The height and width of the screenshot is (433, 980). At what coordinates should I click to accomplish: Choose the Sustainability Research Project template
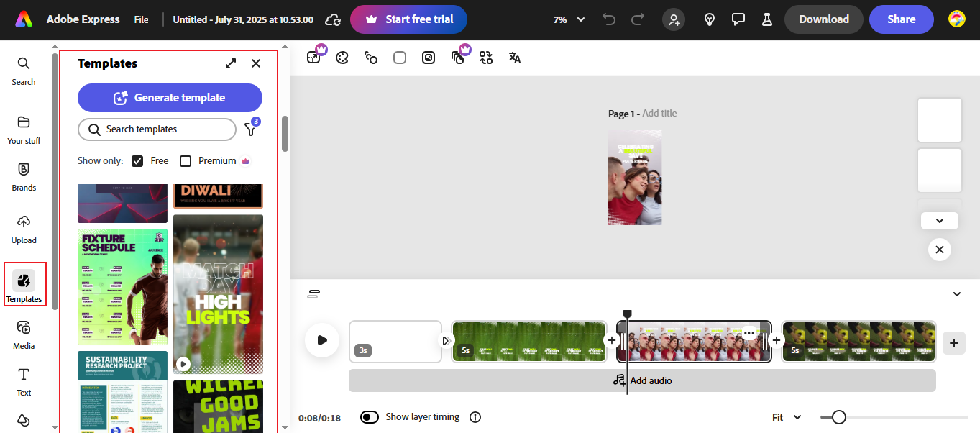[122, 391]
